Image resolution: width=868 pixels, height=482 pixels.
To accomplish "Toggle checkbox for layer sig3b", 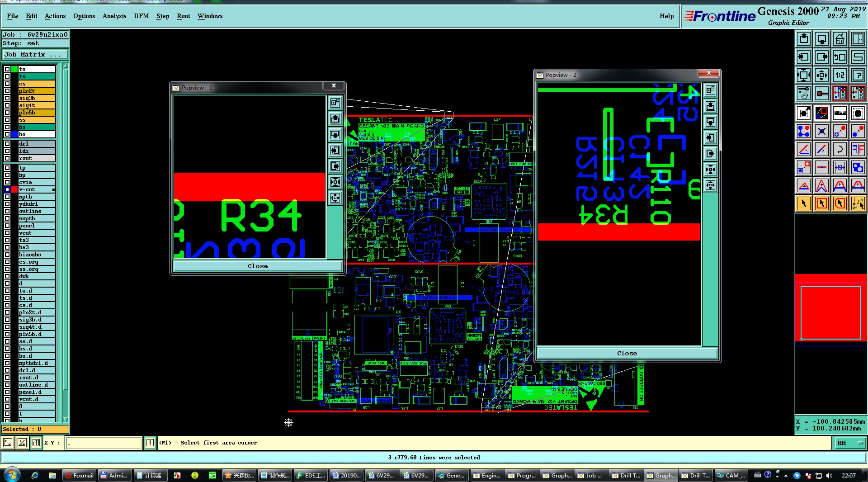I will coord(7,98).
